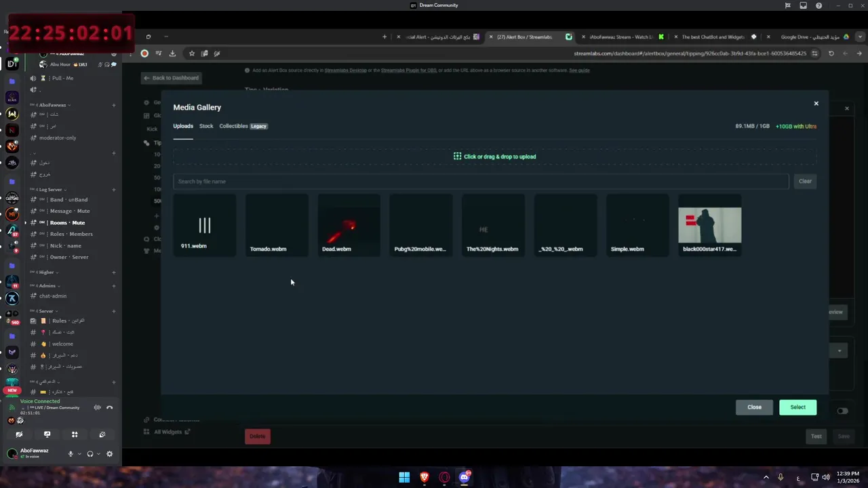Deafen with the headphones icon
868x488 pixels.
click(x=90, y=454)
